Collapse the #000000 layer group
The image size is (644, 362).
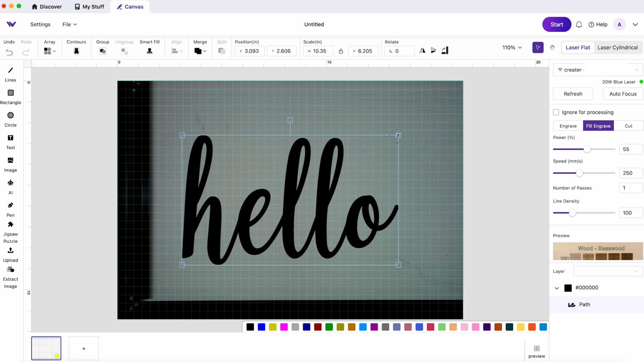(557, 288)
